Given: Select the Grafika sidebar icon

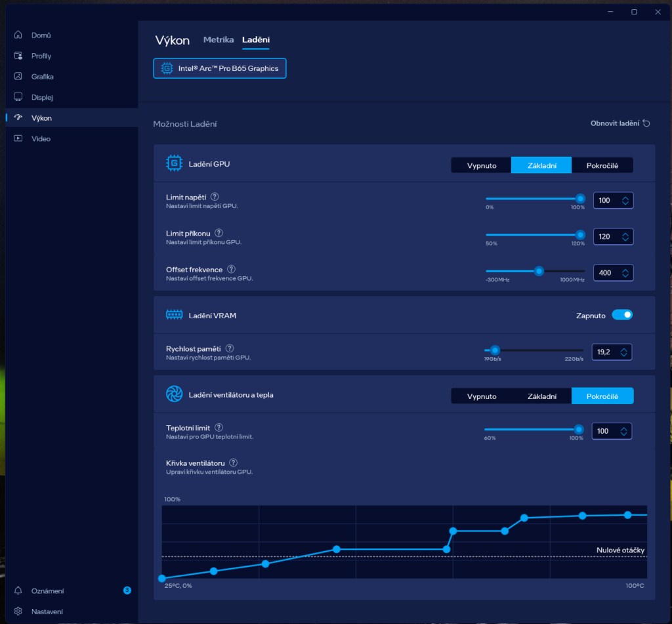Looking at the screenshot, I should 18,76.
